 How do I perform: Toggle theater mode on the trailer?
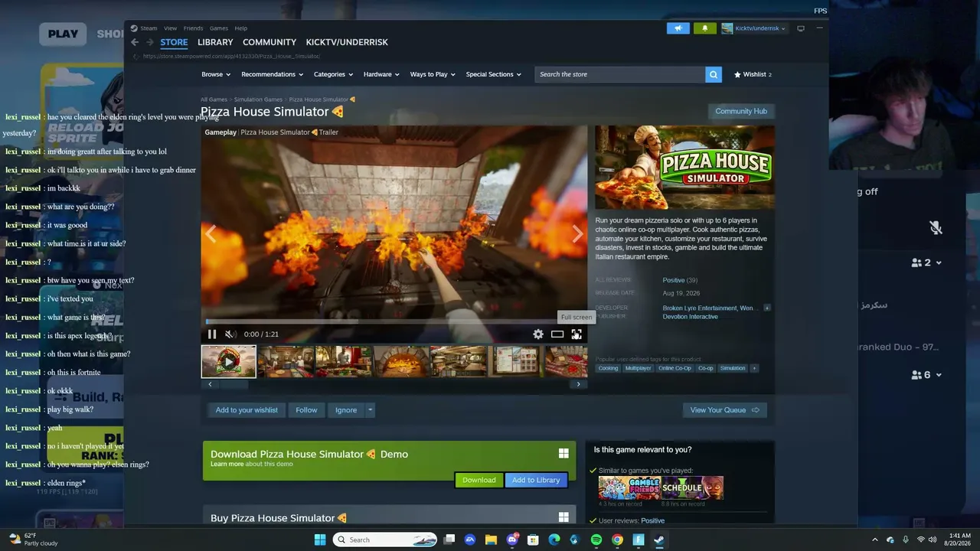557,334
